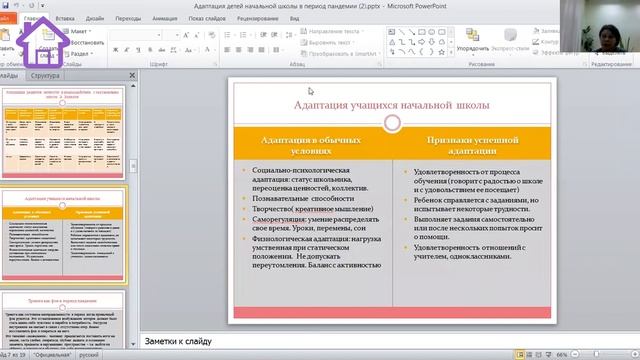Image resolution: width=640 pixels, height=360 pixels.
Task: Open the Вставка ribbon tab
Action: coord(65,18)
